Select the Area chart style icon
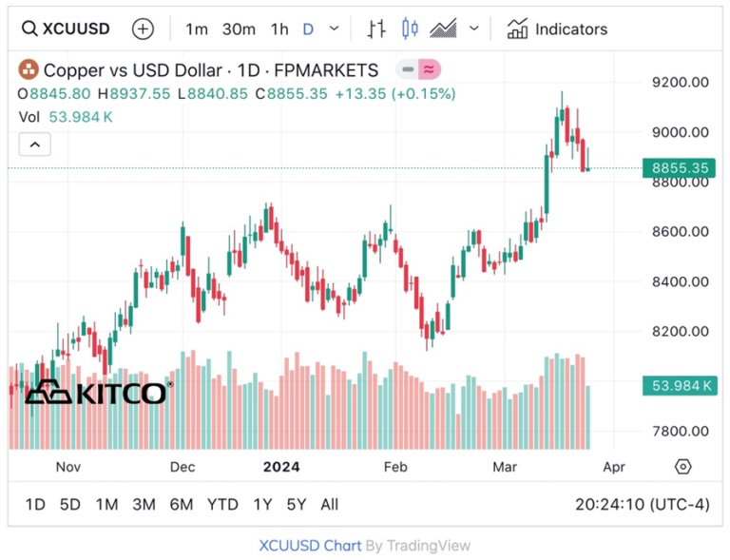Viewport: 730px width, 560px height. (x=443, y=29)
